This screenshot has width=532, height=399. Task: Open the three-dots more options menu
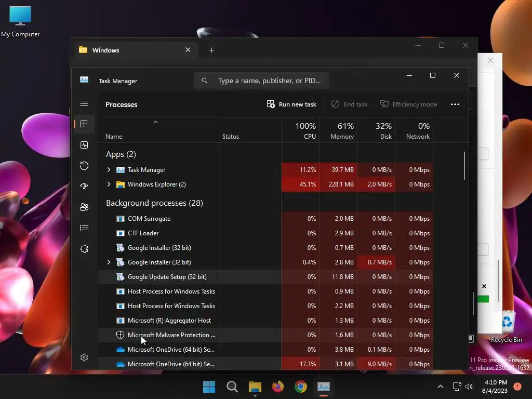pyautogui.click(x=455, y=104)
